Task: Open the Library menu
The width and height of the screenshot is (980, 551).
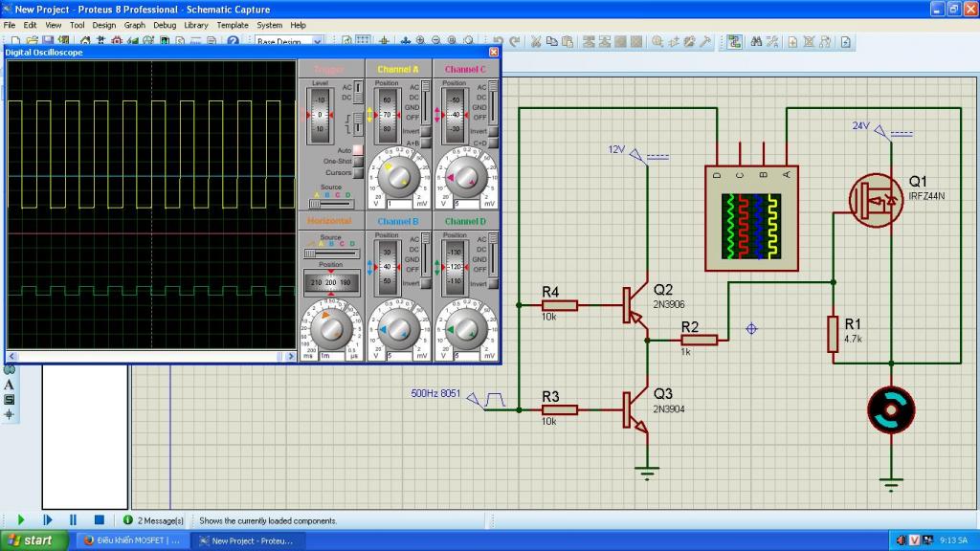Action: pyautogui.click(x=196, y=25)
